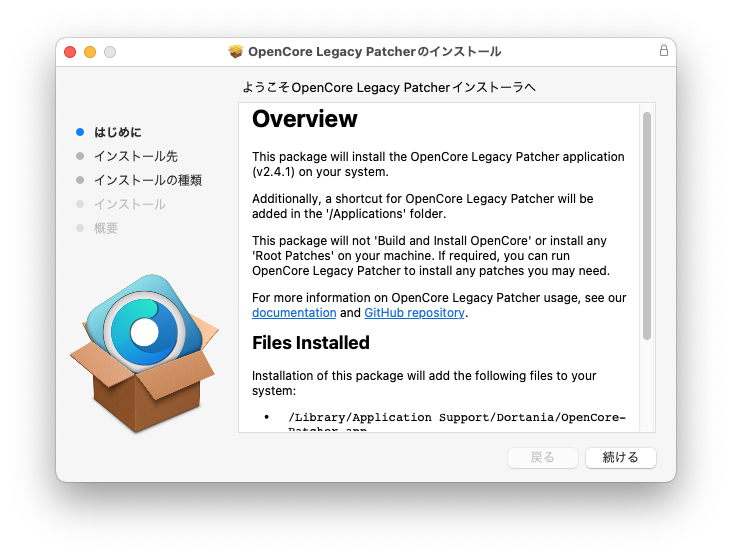Click the package icon beside the window title

point(236,51)
